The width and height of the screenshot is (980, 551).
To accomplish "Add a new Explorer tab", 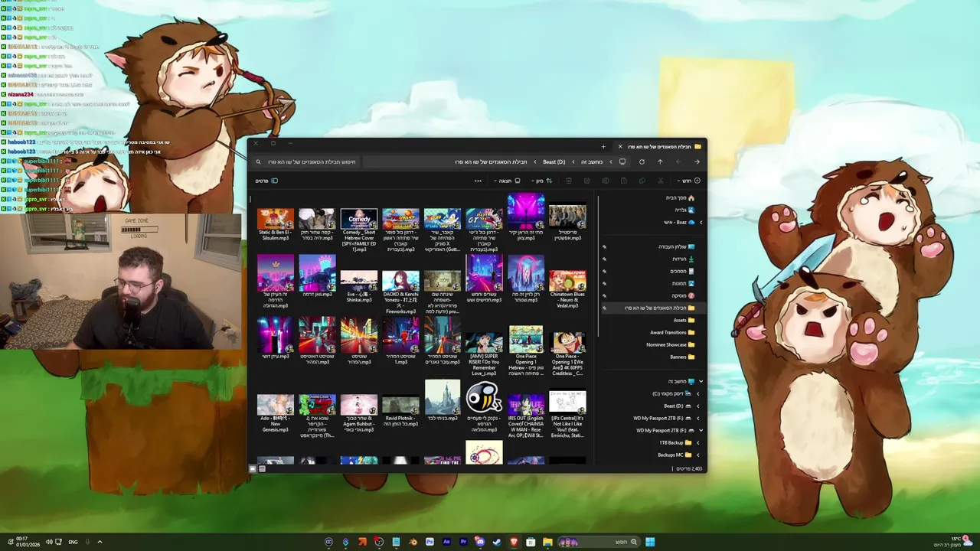I will [x=603, y=146].
